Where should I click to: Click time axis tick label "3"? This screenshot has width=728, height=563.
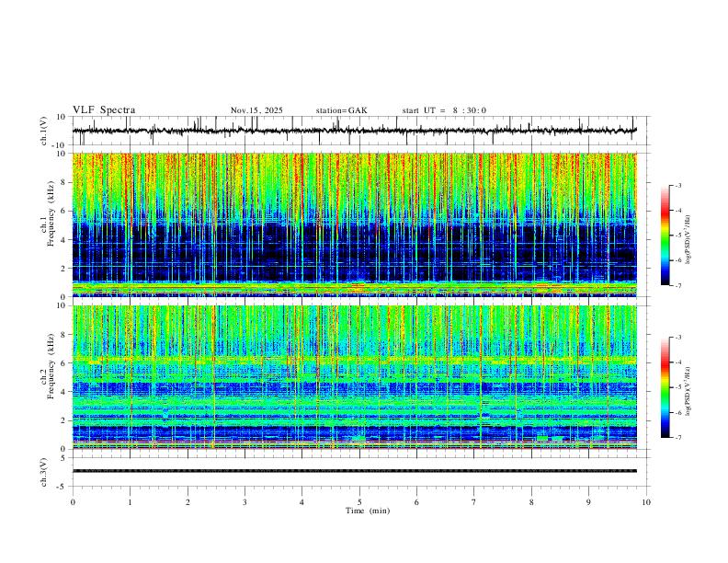tap(245, 502)
